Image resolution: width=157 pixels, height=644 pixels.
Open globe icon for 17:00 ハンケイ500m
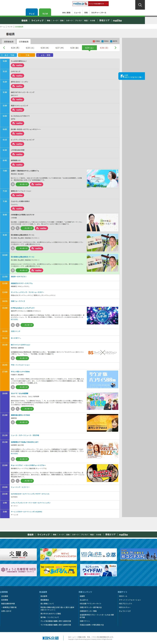click(13, 387)
